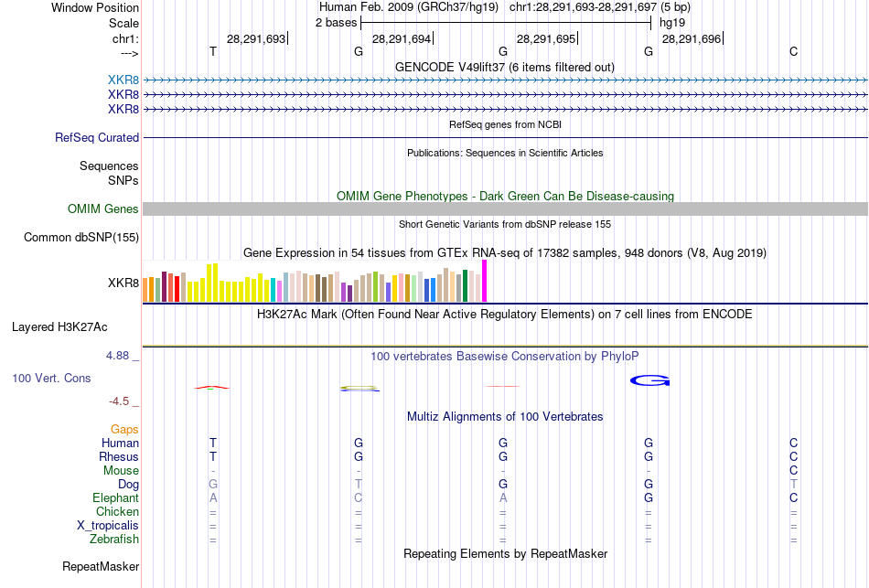The width and height of the screenshot is (869, 588).
Task: Click the Short Genetic Variants dbSNP title
Action: point(505,224)
